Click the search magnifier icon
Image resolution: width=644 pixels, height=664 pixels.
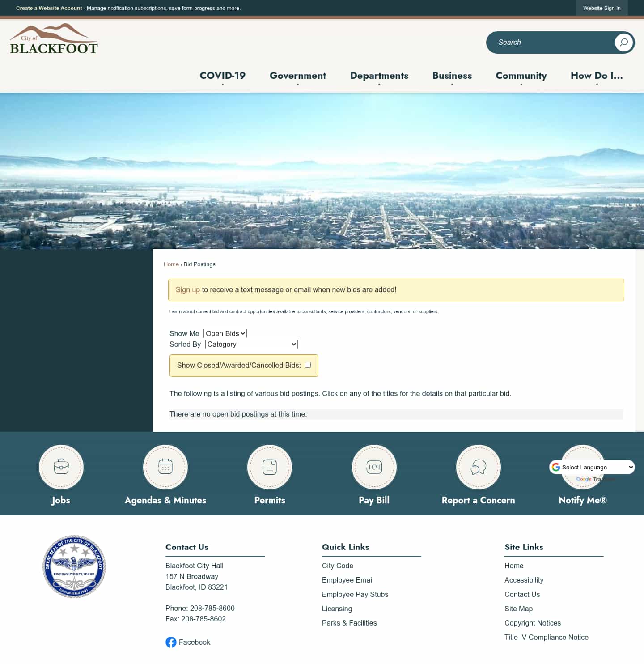coord(623,43)
